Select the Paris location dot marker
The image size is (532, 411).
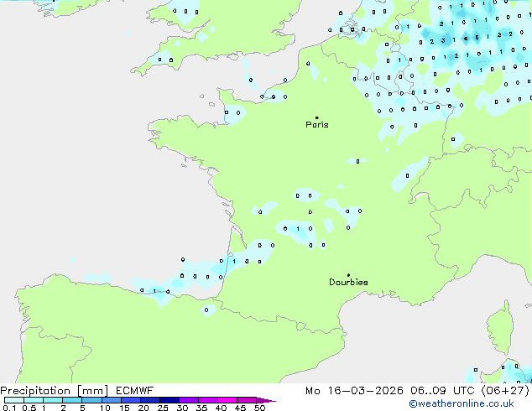(x=316, y=117)
